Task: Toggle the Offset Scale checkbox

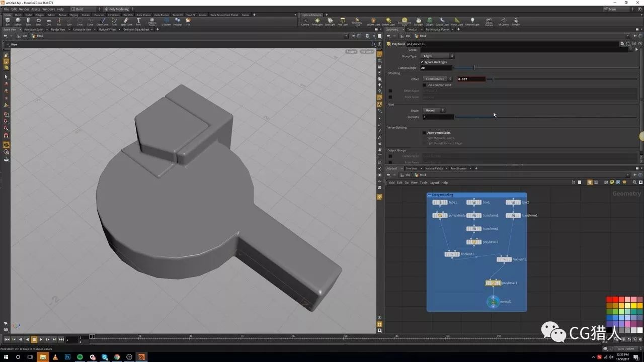Action: click(390, 91)
